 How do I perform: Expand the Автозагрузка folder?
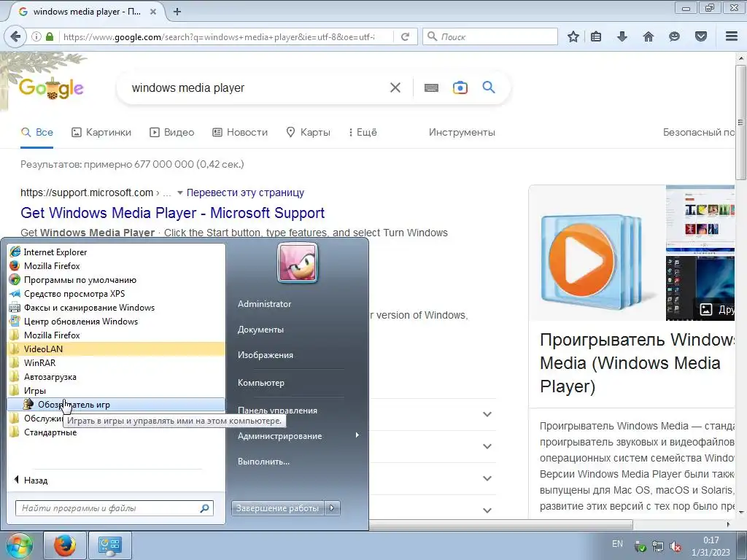(x=116, y=377)
